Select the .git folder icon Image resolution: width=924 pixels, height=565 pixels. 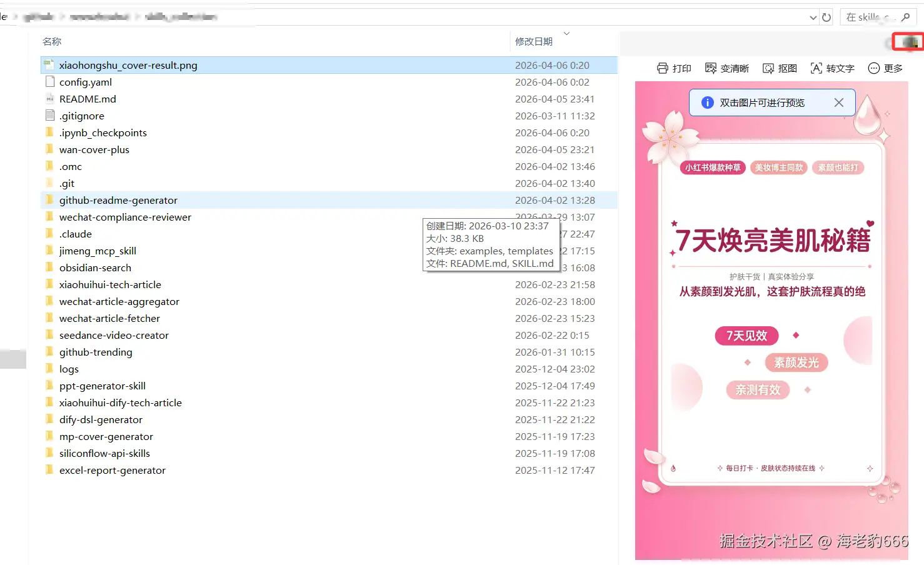tap(49, 182)
